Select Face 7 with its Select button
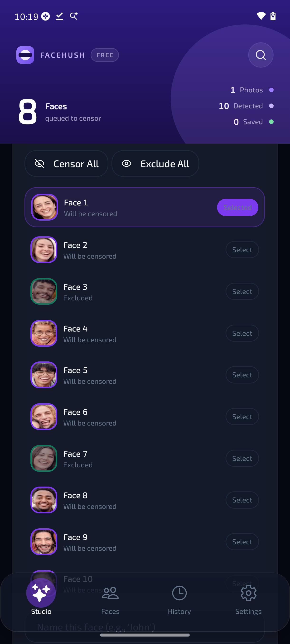 [242, 459]
